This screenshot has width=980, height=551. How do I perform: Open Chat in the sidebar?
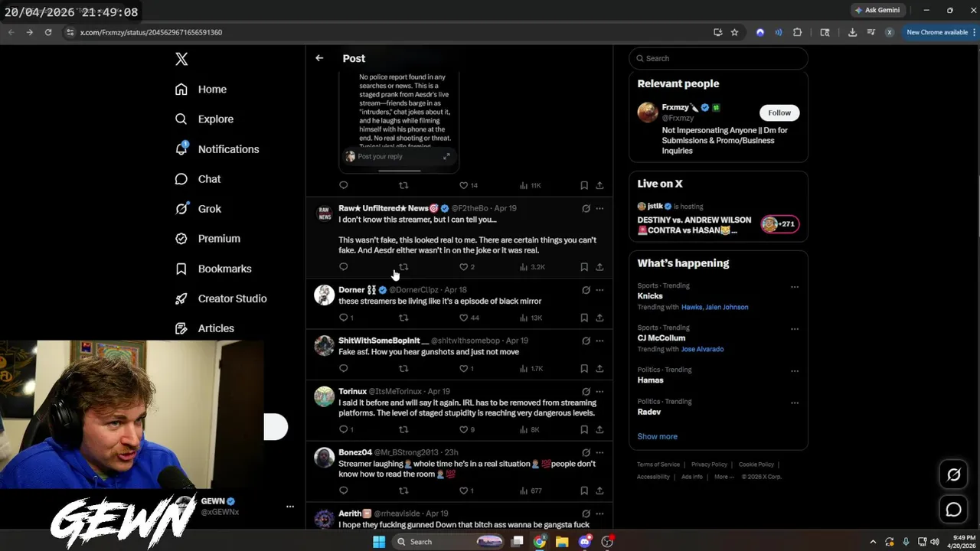point(198,179)
